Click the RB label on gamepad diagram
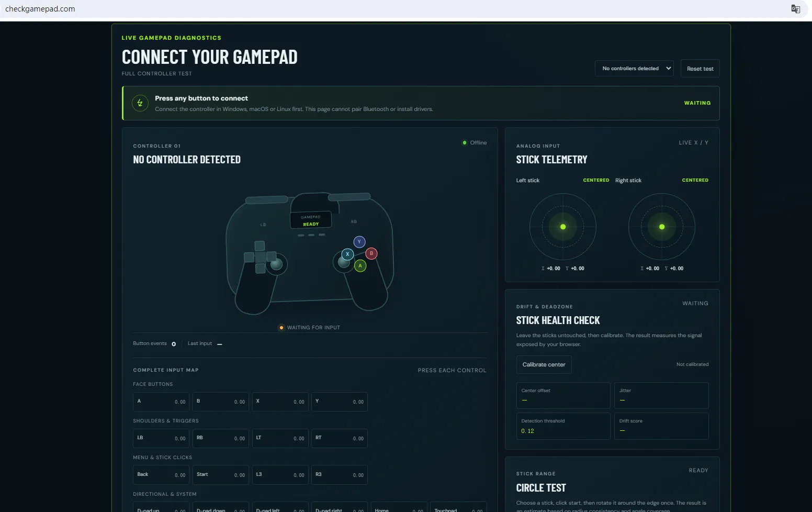 (354, 221)
